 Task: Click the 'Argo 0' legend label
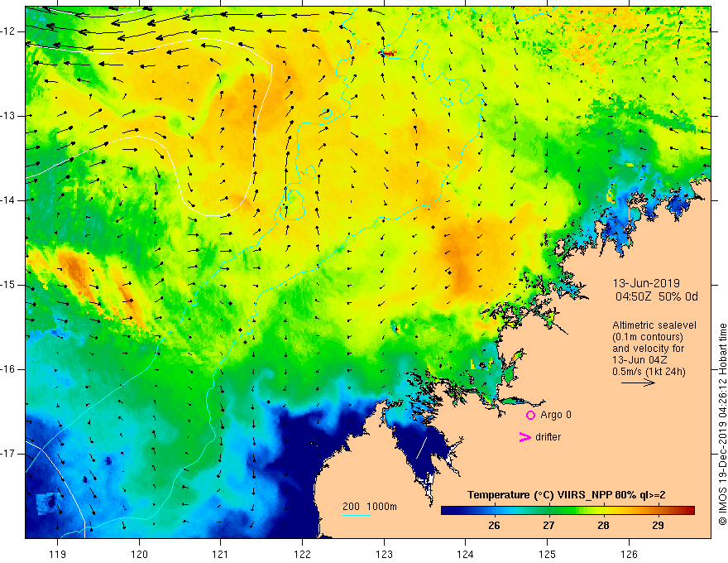[x=556, y=415]
